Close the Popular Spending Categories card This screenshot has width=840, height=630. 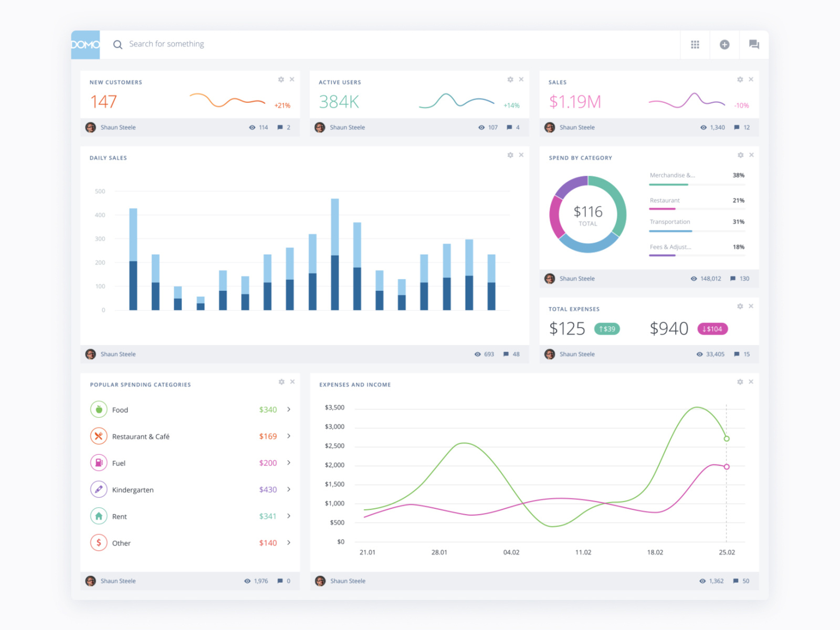pyautogui.click(x=292, y=382)
